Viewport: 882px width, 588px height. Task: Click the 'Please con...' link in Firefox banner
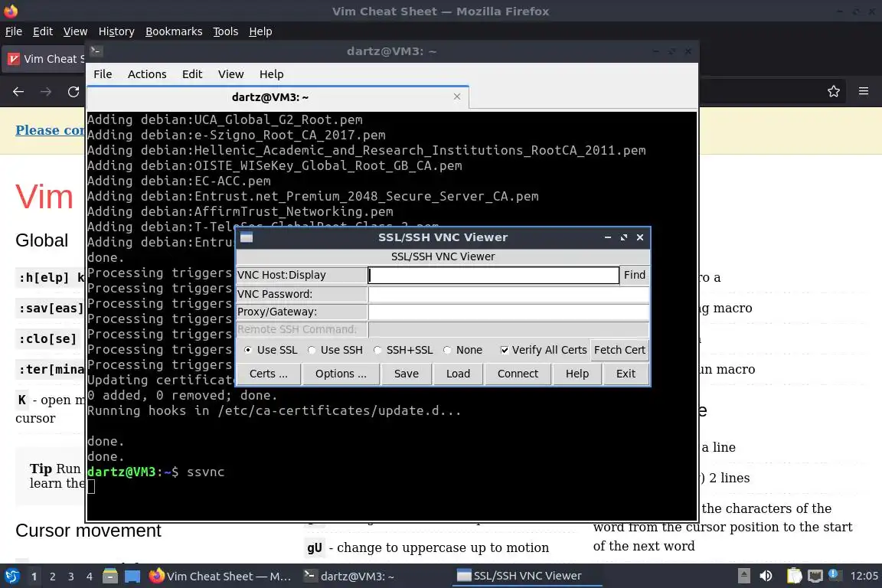(50, 130)
